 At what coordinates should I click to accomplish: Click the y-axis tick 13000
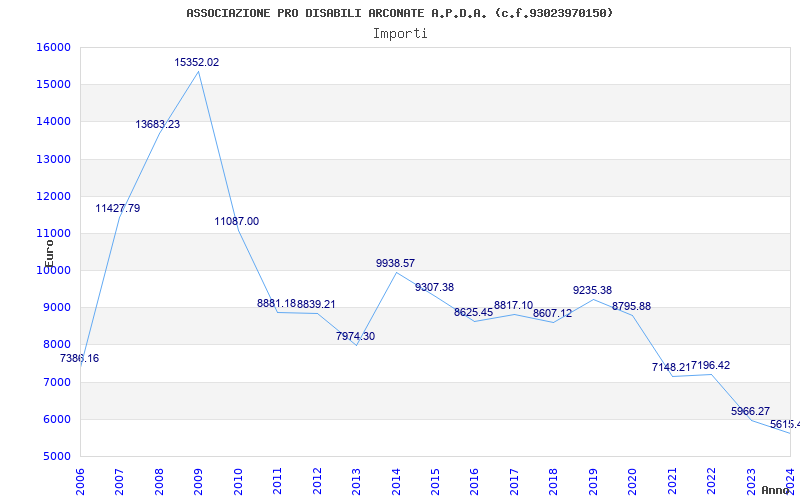click(x=53, y=159)
